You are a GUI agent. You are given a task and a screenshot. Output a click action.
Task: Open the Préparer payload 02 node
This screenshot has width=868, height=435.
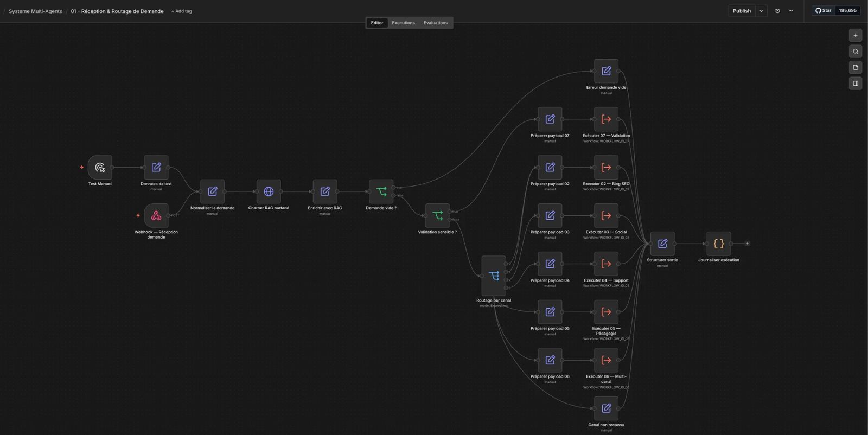pos(550,168)
